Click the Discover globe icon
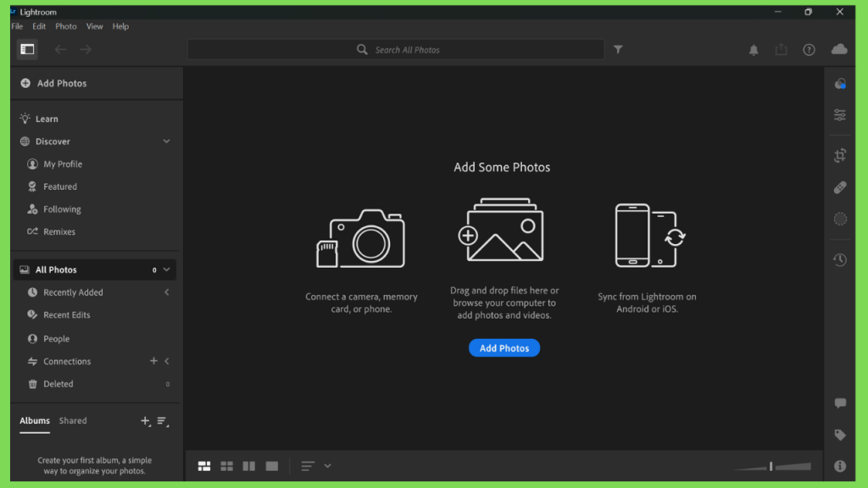This screenshot has height=488, width=868. click(25, 141)
